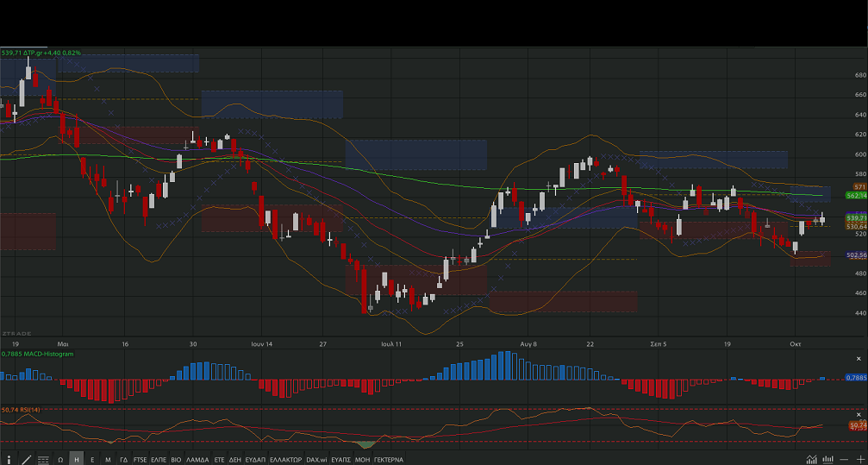Switch to the Ω timeframe button
The height and width of the screenshot is (465, 868).
pyautogui.click(x=60, y=460)
